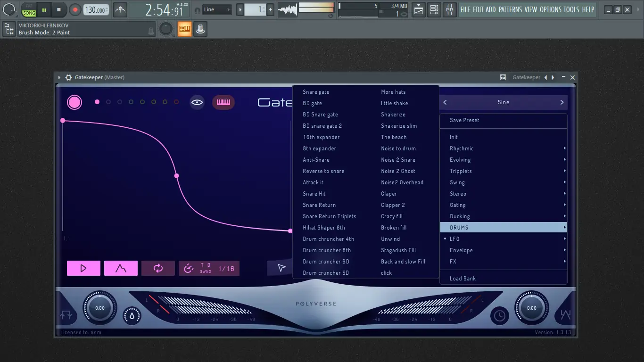Expand the Ducking preset submenu
This screenshot has height=362, width=644.
pos(504,216)
